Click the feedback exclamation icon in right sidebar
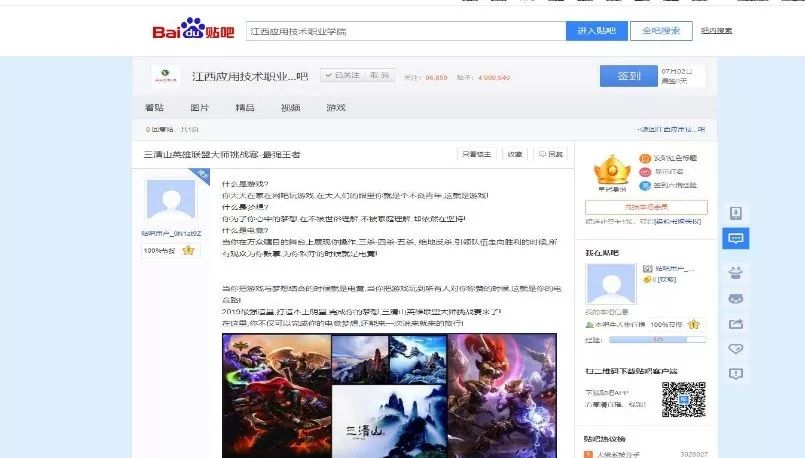This screenshot has width=805, height=458. click(x=736, y=374)
